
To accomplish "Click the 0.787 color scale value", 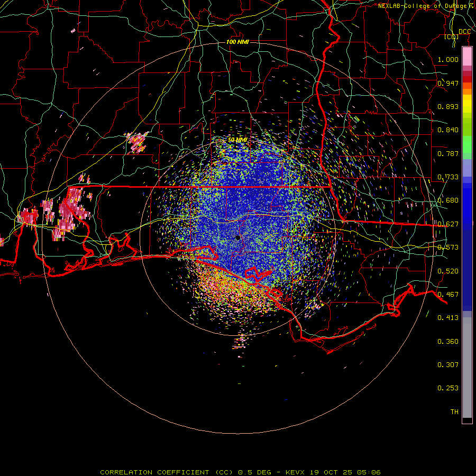I will pyautogui.click(x=448, y=153).
